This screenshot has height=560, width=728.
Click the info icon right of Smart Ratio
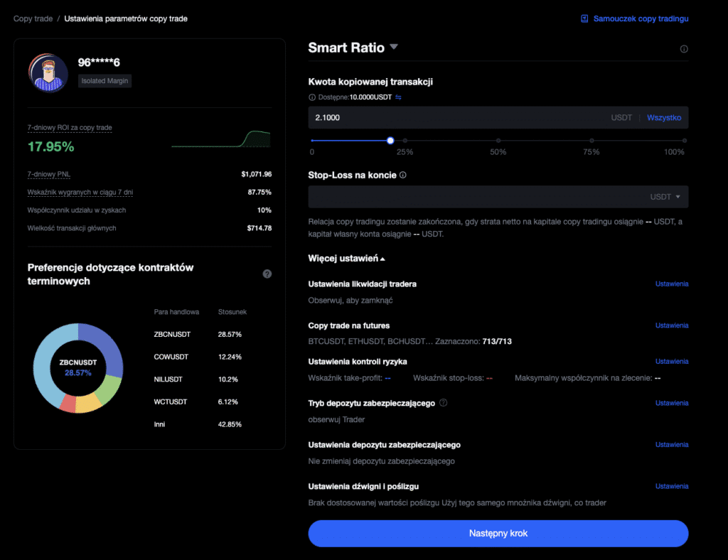684,49
